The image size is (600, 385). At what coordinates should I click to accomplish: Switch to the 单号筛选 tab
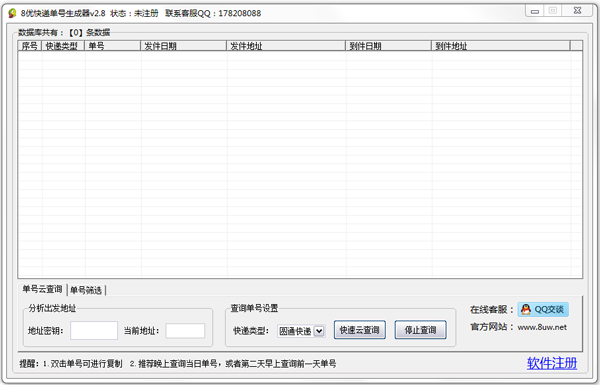coord(86,290)
